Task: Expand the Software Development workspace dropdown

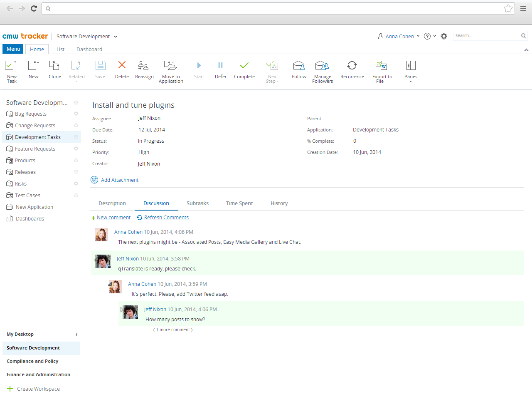Action: click(116, 37)
